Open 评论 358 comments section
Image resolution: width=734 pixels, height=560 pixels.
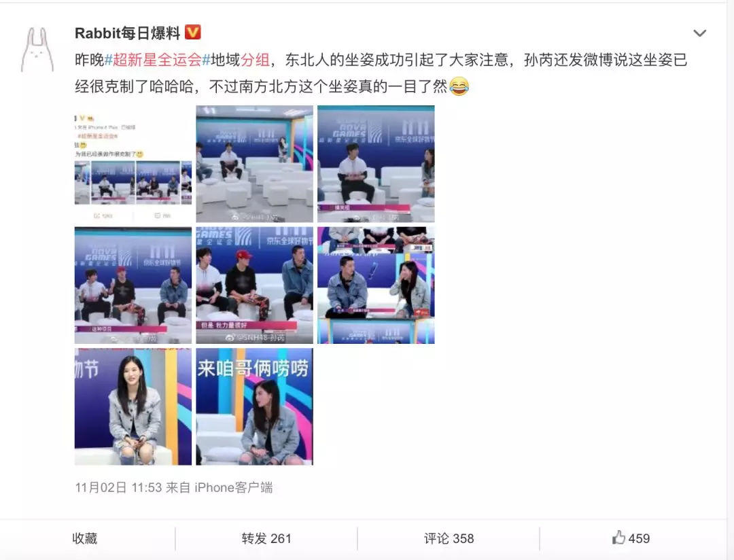click(449, 538)
